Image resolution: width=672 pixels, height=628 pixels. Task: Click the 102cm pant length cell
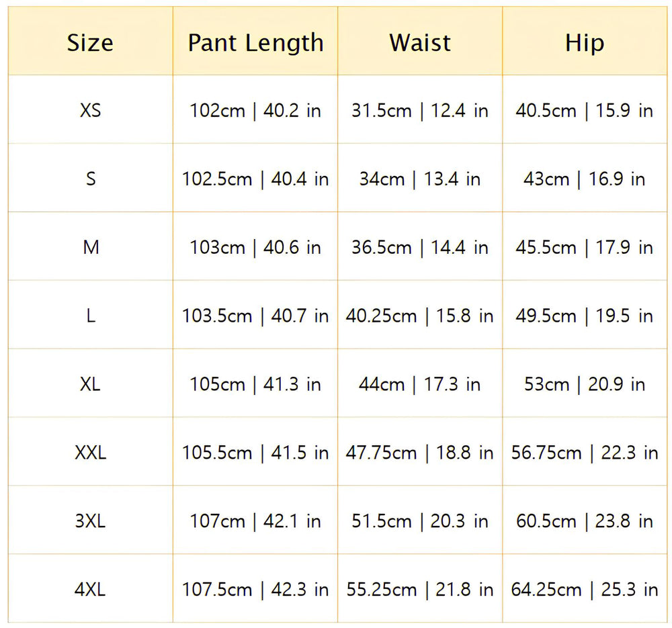(x=255, y=110)
